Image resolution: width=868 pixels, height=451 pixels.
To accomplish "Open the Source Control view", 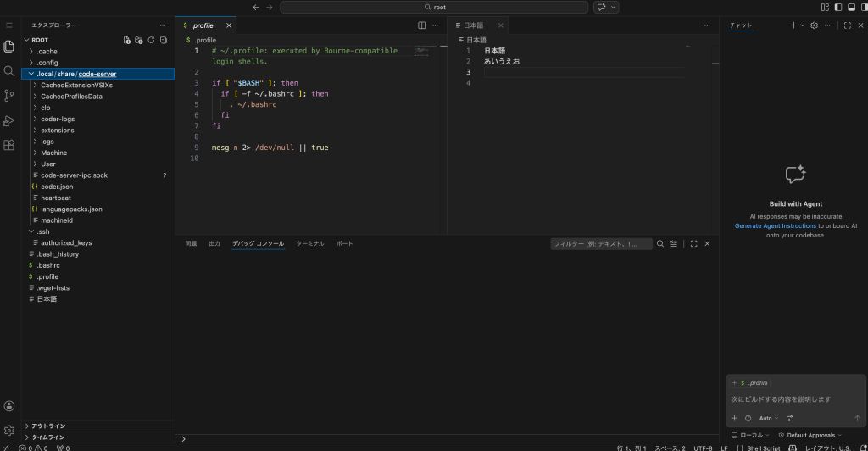I will click(x=9, y=96).
